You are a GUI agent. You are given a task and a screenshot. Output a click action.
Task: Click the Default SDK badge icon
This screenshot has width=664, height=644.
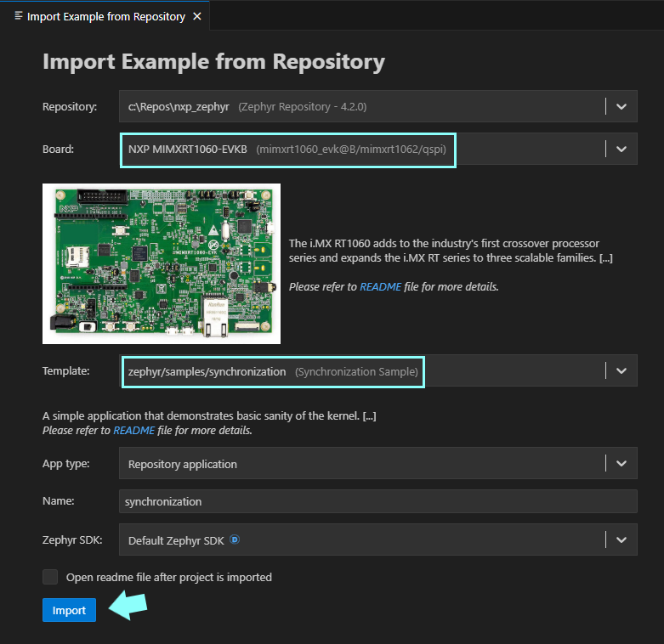(x=234, y=539)
